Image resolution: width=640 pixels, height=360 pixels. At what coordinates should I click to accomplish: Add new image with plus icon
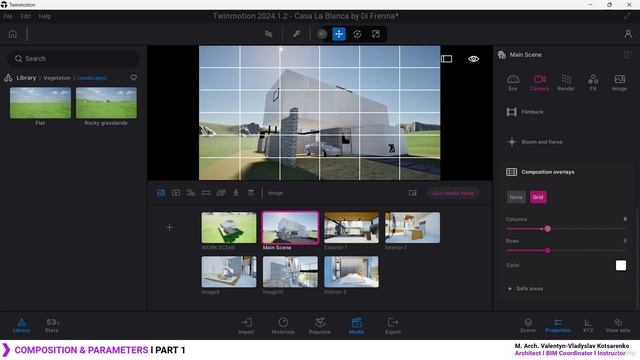click(x=170, y=227)
